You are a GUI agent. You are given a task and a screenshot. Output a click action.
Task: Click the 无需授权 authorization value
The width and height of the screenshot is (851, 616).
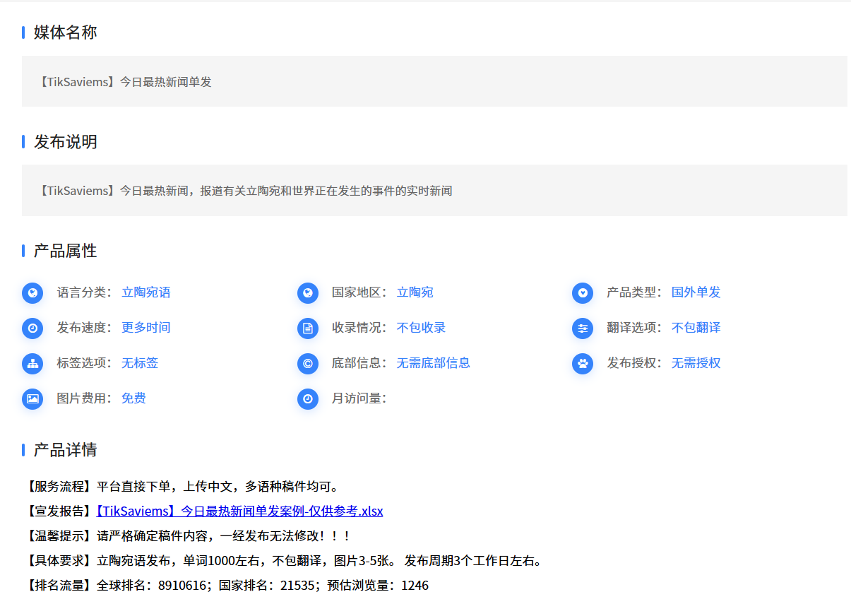click(696, 363)
